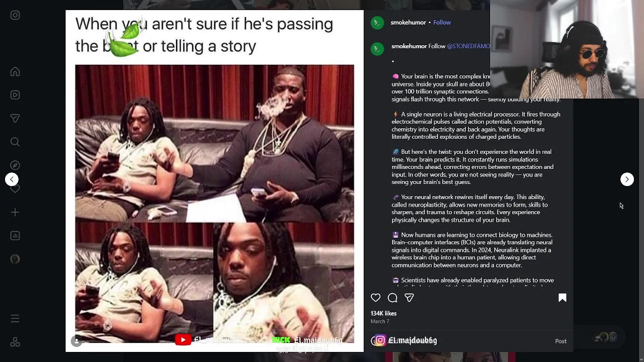Like the post with heart icon
This screenshot has width=644, height=362.
point(375,298)
